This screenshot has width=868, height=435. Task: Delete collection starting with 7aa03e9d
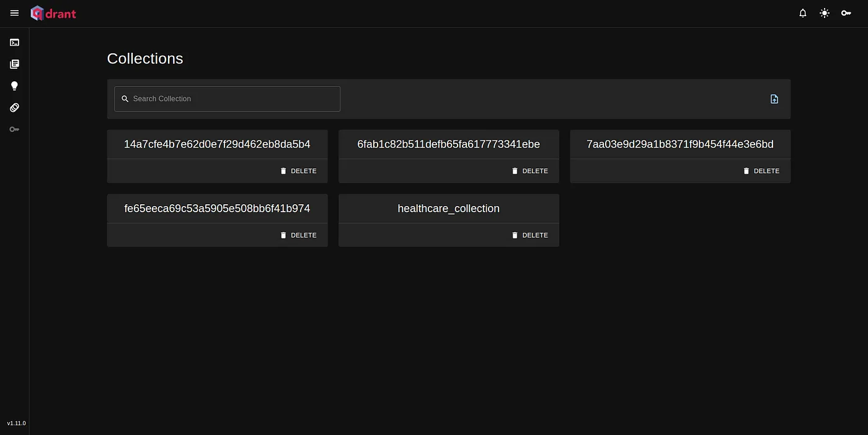click(x=761, y=171)
